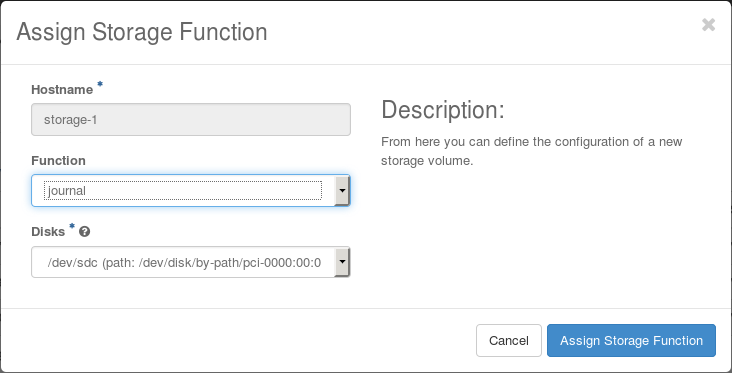Select the 'journal' value text in Function

click(67, 191)
